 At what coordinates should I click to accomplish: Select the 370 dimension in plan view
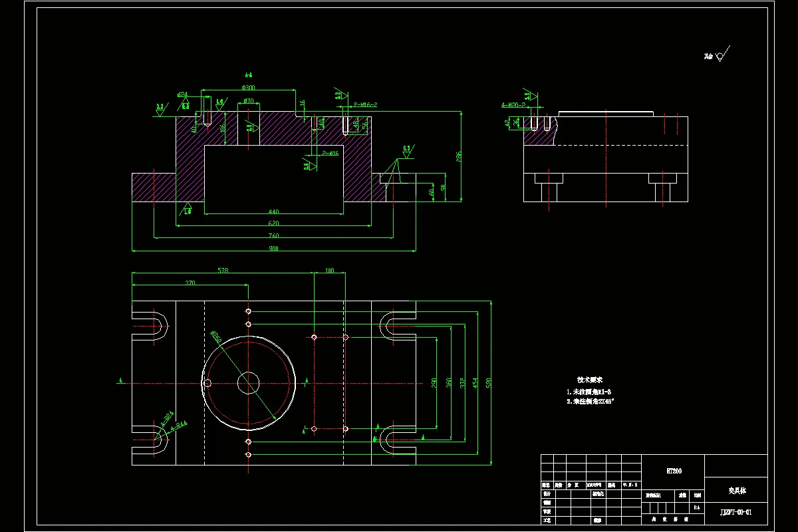click(190, 283)
